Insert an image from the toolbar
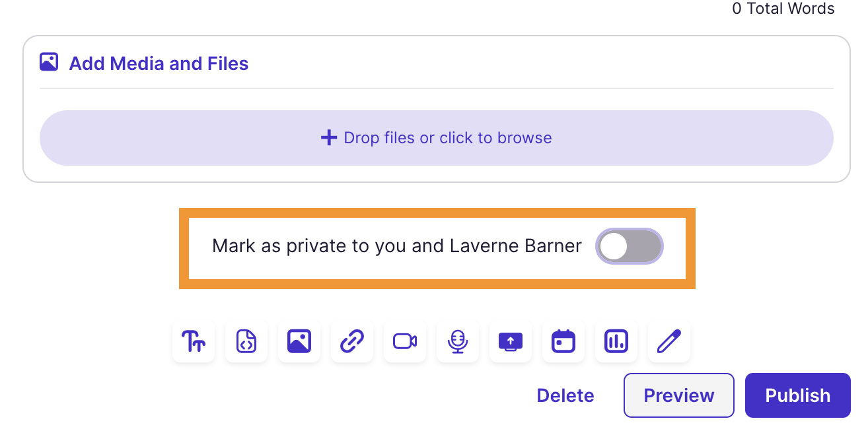Screen dimensions: 868x429 [299, 341]
